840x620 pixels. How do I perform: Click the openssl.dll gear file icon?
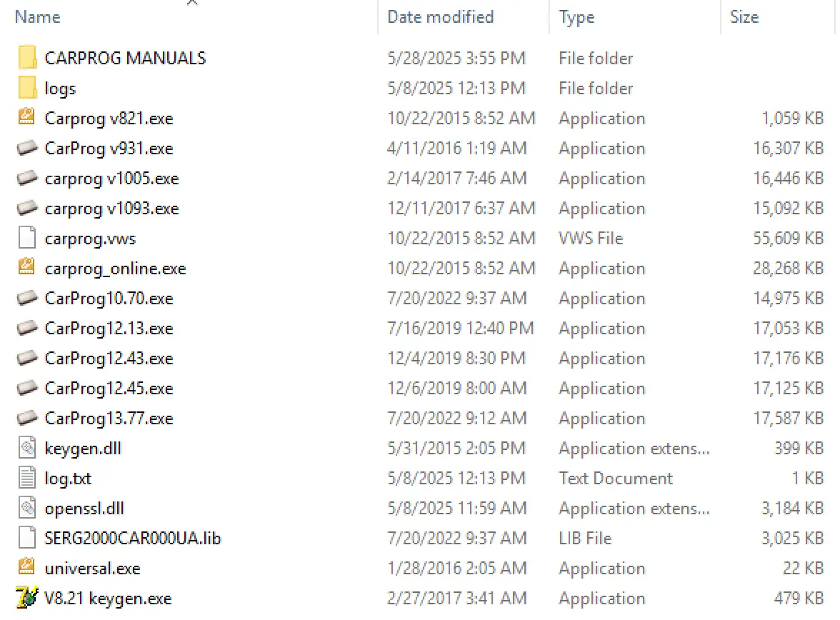tap(27, 507)
